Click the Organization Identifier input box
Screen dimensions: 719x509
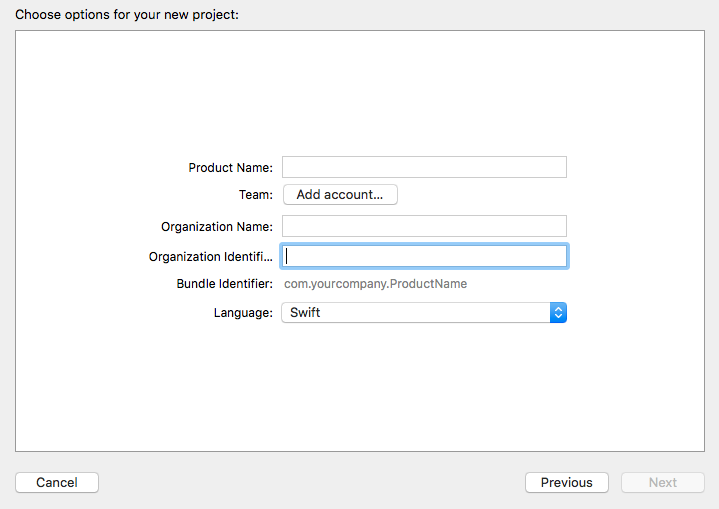pos(424,256)
